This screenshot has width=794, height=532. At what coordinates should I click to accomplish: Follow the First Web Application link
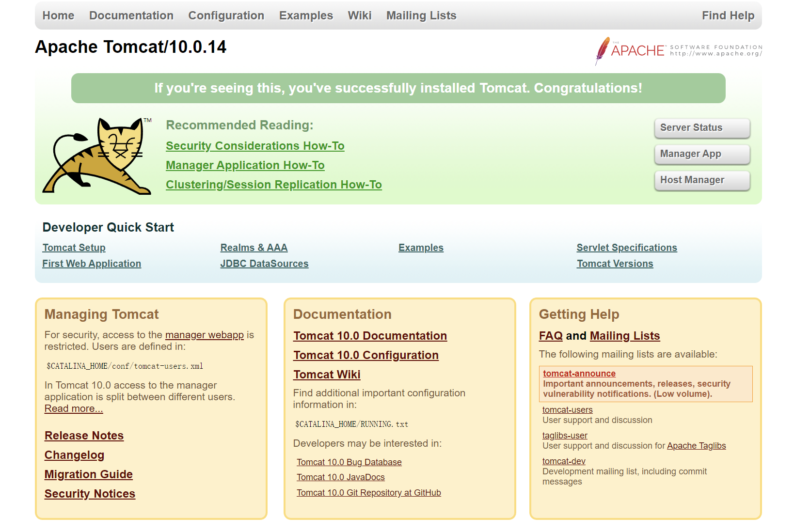coord(92,264)
